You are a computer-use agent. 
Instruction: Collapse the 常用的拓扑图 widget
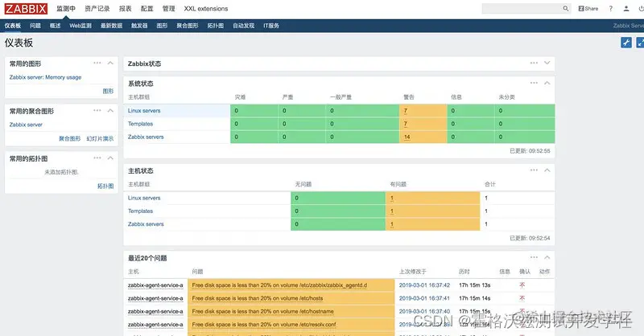tap(110, 158)
